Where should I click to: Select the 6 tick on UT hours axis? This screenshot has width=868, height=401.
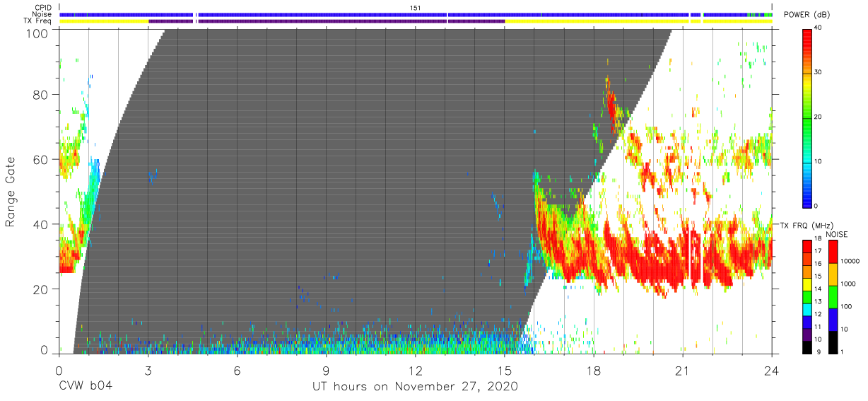tap(237, 370)
